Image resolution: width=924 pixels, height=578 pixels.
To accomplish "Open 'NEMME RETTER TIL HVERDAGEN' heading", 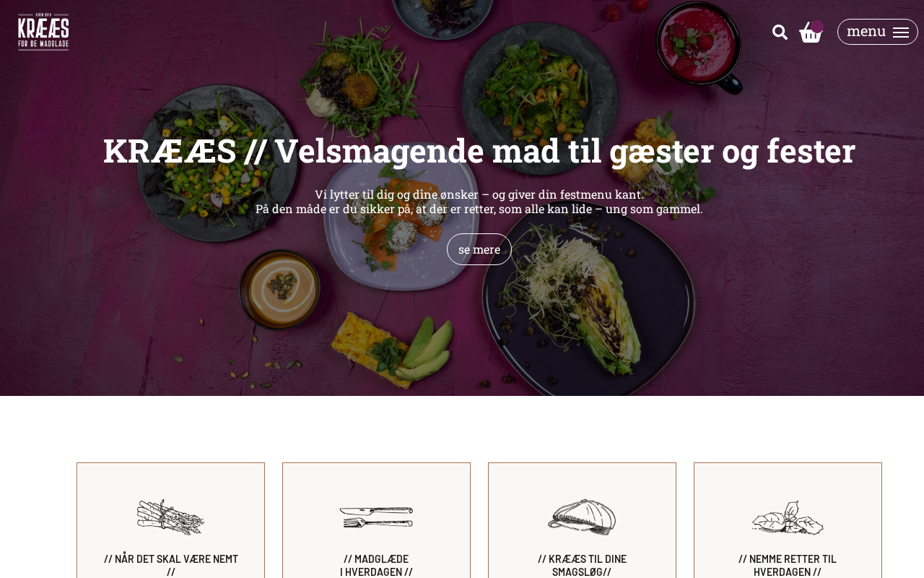I will coord(788,565).
